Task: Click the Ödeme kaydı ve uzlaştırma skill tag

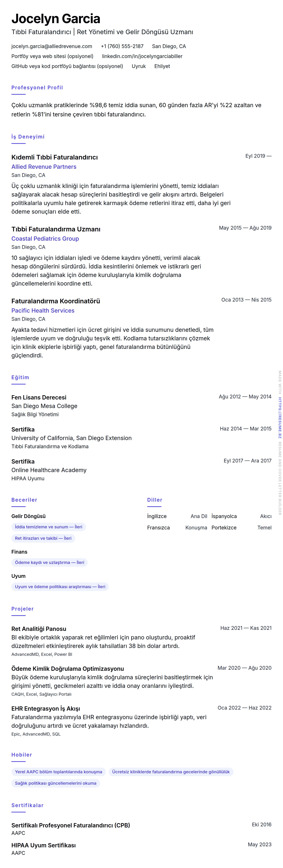Action: point(50,562)
